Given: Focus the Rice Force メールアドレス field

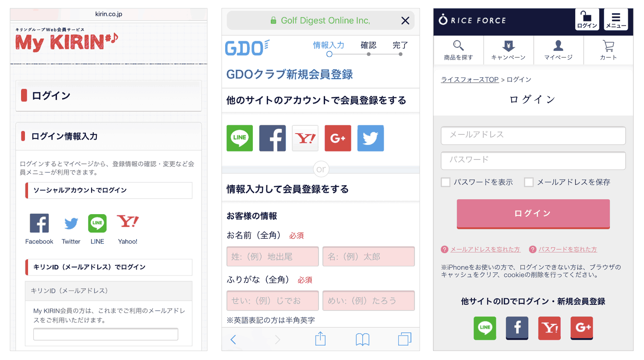Looking at the screenshot, I should pyautogui.click(x=533, y=135).
